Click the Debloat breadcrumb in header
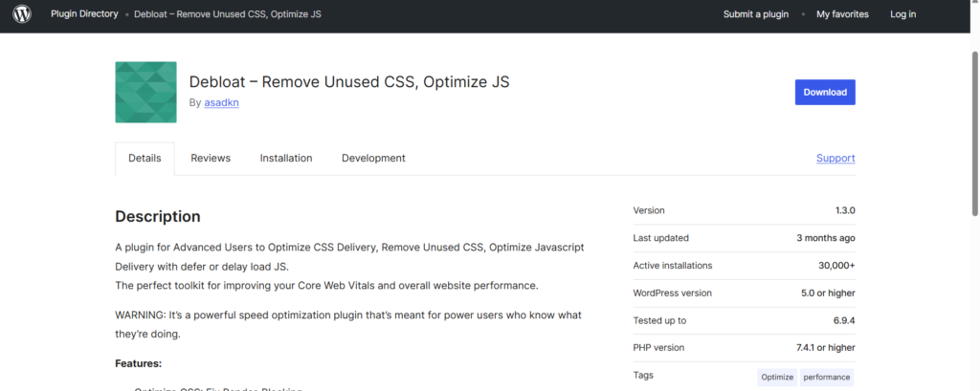The width and height of the screenshot is (980, 391). [x=228, y=13]
